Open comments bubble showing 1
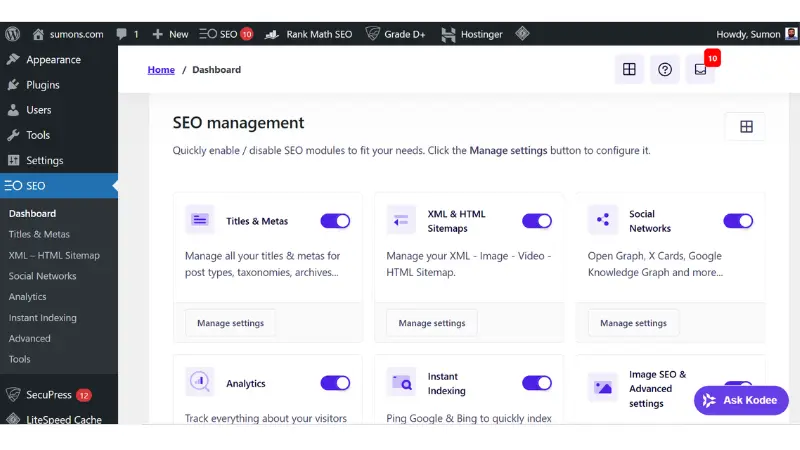 [127, 34]
